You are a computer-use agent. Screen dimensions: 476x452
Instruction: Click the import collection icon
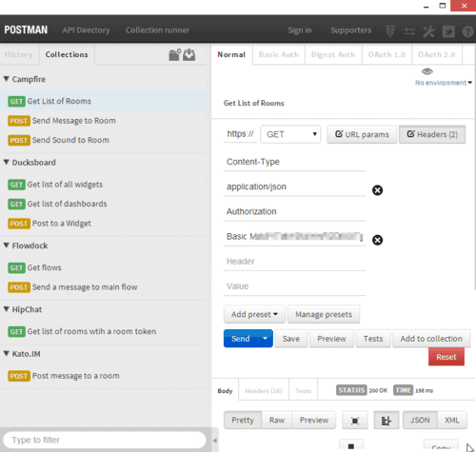pyautogui.click(x=189, y=54)
